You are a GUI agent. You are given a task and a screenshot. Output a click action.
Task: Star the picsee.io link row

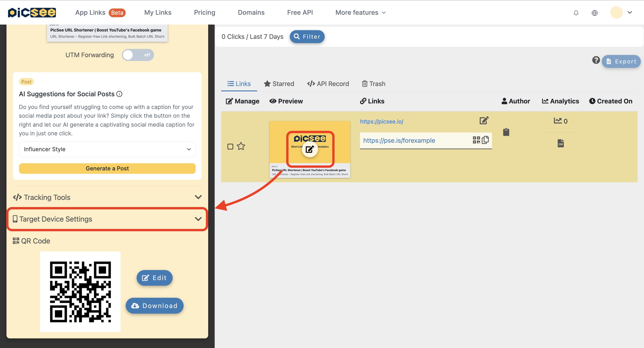[x=241, y=146]
